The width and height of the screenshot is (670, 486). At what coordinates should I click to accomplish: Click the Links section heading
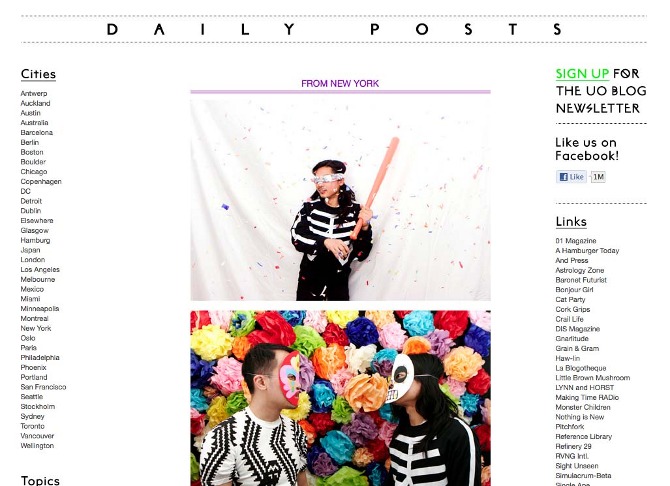click(x=571, y=221)
